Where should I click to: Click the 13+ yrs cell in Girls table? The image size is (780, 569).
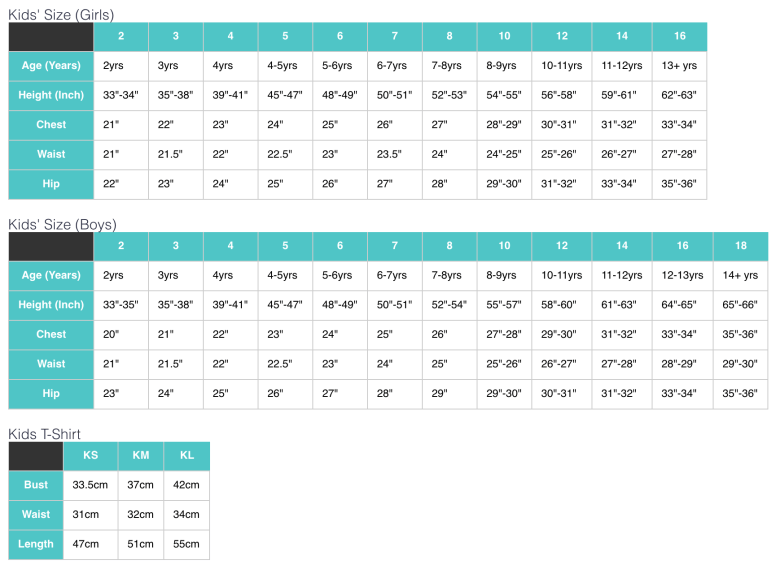(680, 66)
